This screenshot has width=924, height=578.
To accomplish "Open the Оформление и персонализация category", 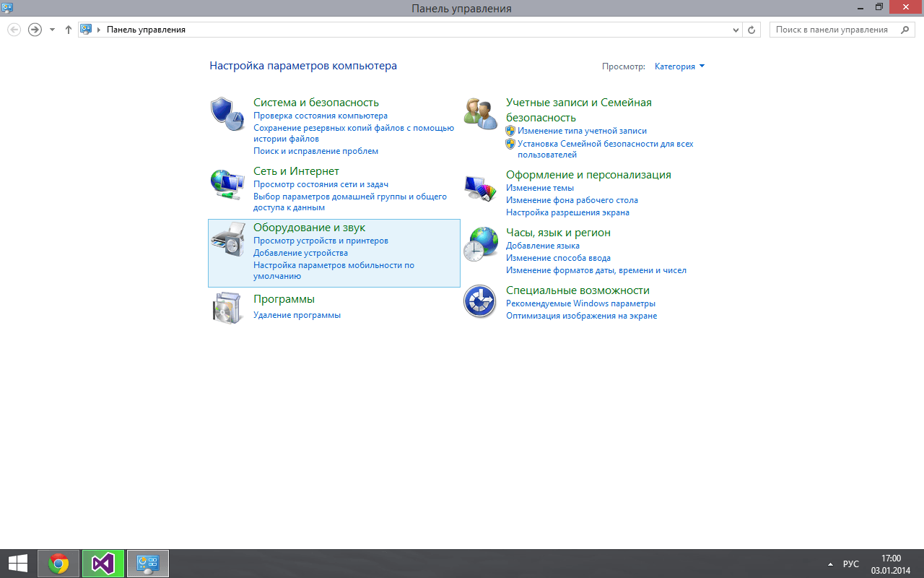I will tap(588, 175).
